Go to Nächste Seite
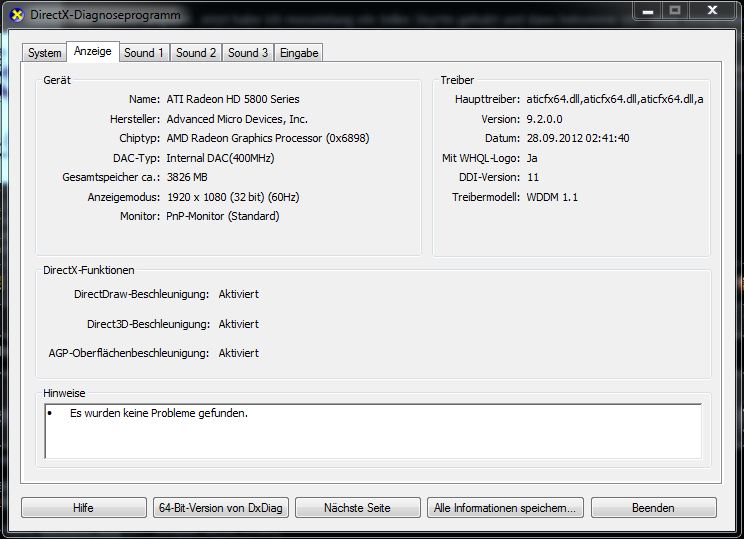The width and height of the screenshot is (744, 539). pos(357,508)
